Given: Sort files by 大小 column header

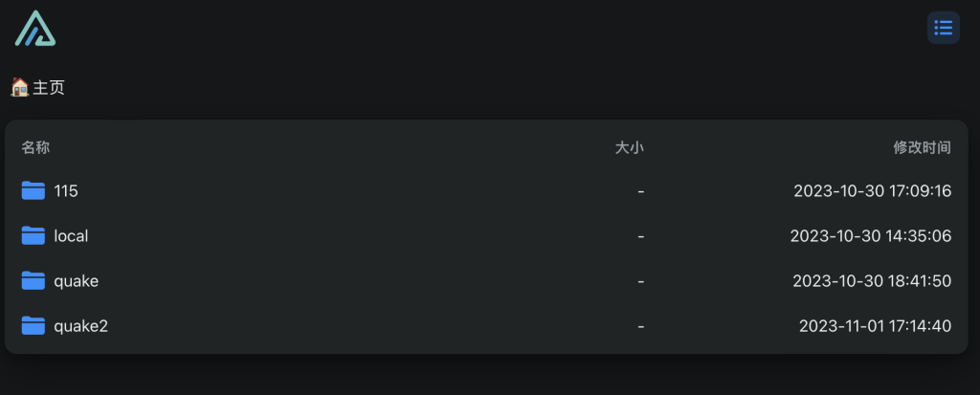Looking at the screenshot, I should point(630,147).
